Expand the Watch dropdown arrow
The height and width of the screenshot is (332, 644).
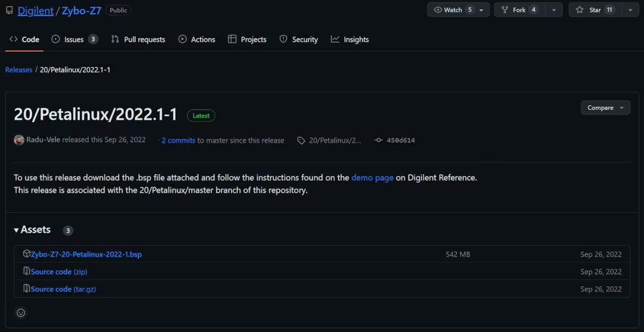point(481,10)
